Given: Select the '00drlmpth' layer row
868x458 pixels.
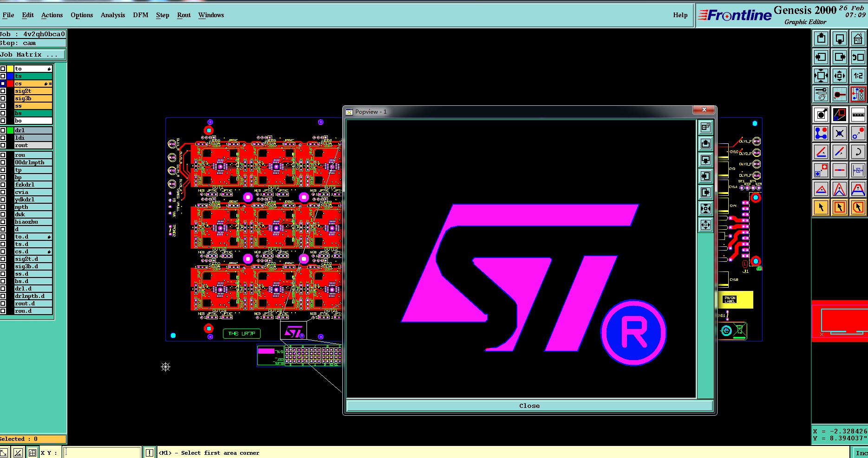Looking at the screenshot, I should (x=33, y=162).
